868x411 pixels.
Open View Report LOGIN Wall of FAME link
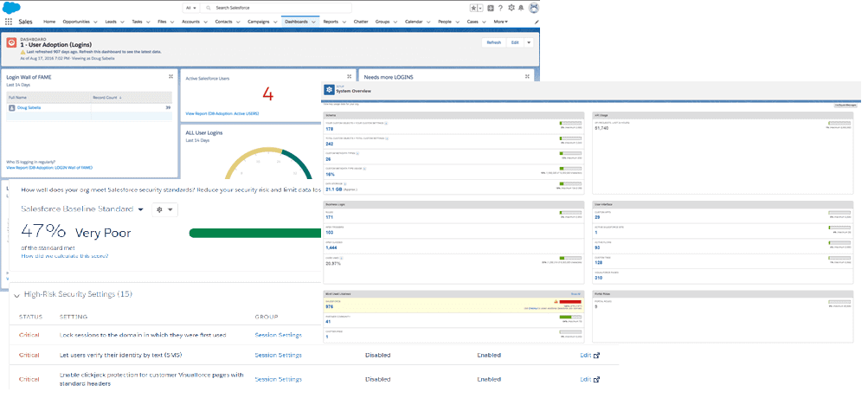[x=49, y=167]
